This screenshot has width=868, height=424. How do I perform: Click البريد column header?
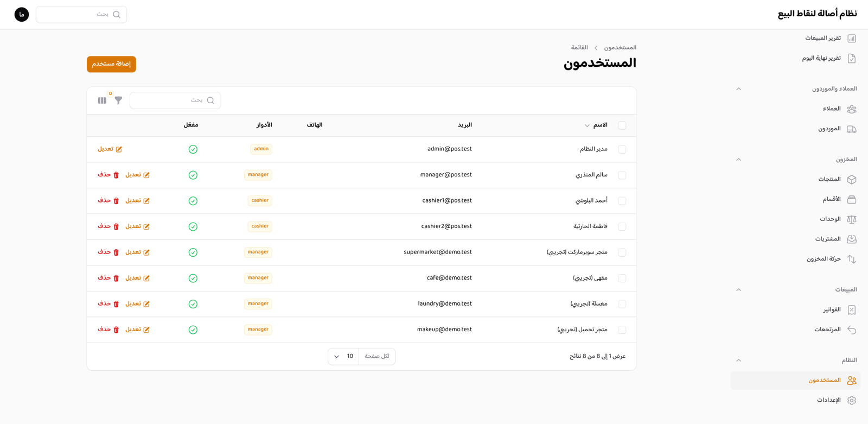click(465, 125)
